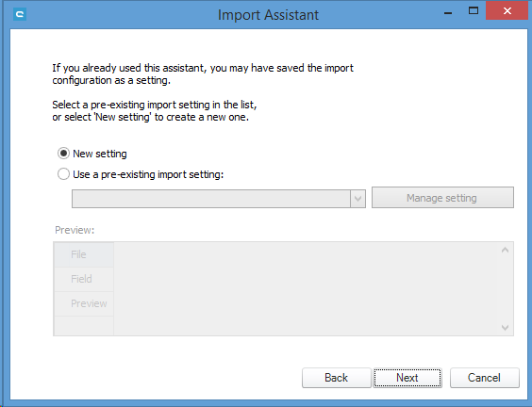Cancel the Import Assistant
Image resolution: width=532 pixels, height=407 pixels.
(x=484, y=378)
